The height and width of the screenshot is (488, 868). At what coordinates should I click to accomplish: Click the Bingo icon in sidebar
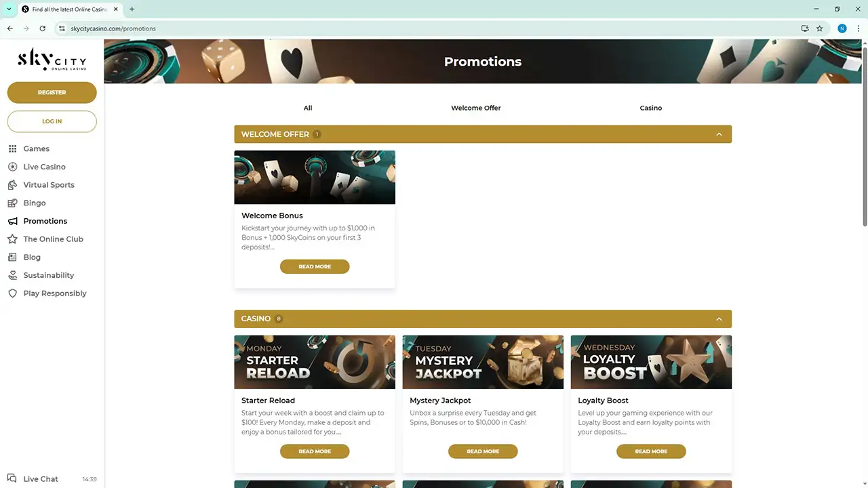coord(12,203)
